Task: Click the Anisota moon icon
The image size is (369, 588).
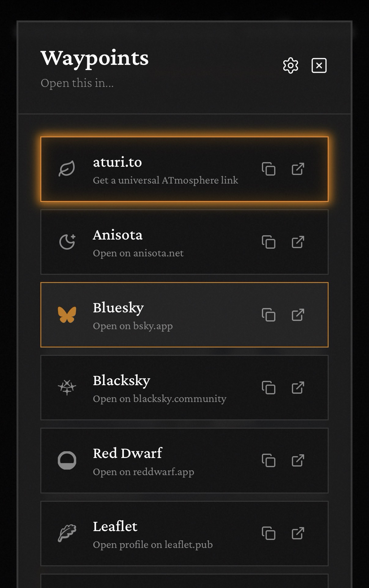Action: pyautogui.click(x=67, y=242)
